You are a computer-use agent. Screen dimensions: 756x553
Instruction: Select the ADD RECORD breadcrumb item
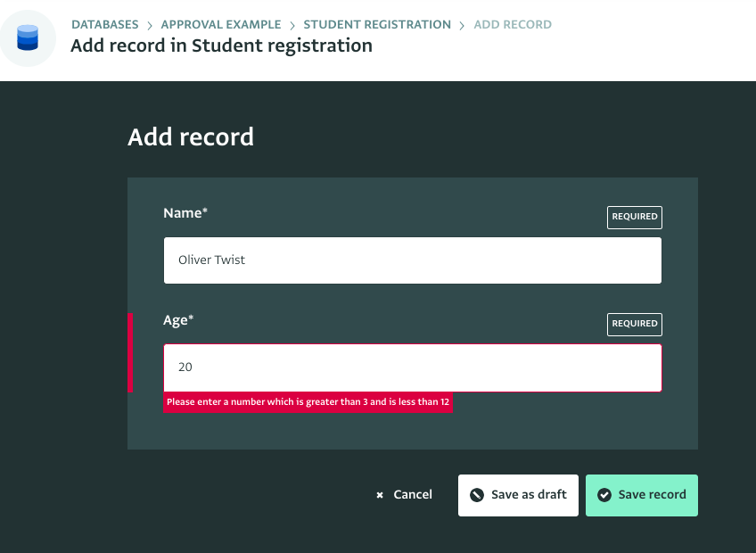(x=513, y=25)
